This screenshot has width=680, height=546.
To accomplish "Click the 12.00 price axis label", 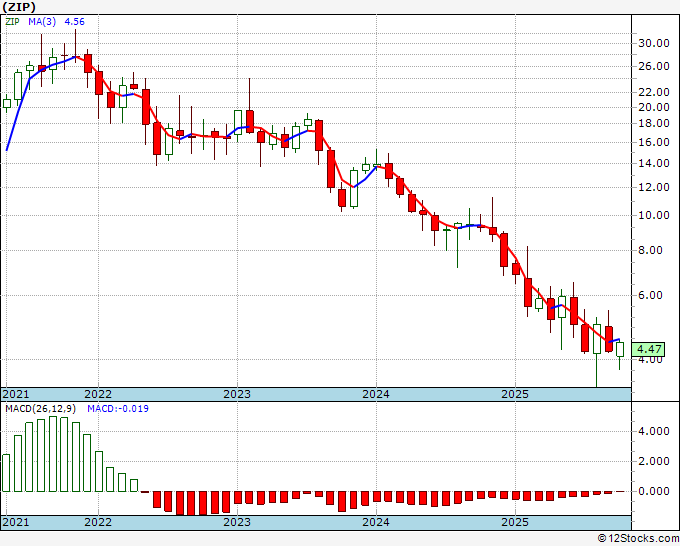I will tap(654, 187).
